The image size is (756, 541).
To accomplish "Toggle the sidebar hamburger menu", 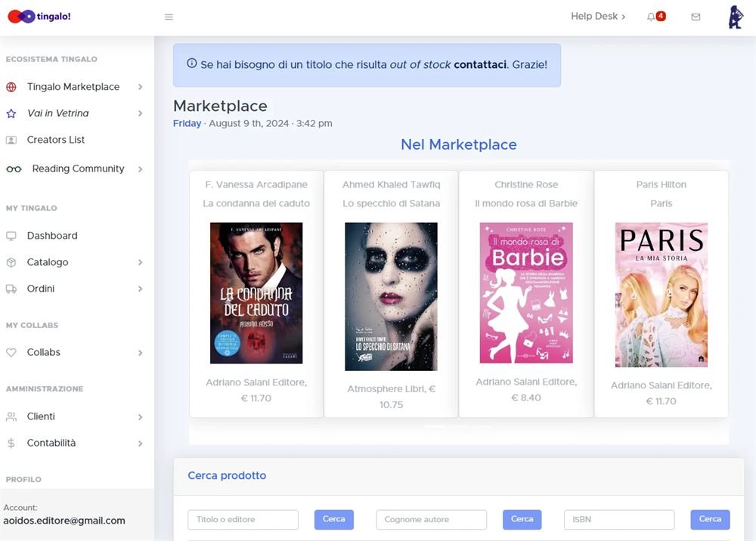I will (x=169, y=17).
